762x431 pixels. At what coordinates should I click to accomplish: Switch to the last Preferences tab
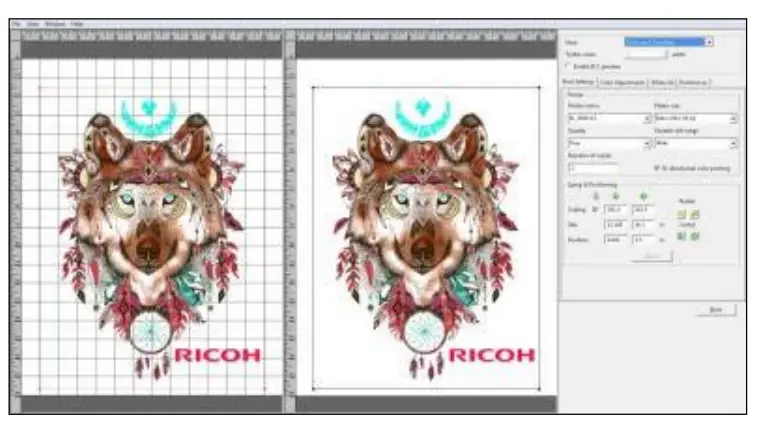[x=693, y=83]
